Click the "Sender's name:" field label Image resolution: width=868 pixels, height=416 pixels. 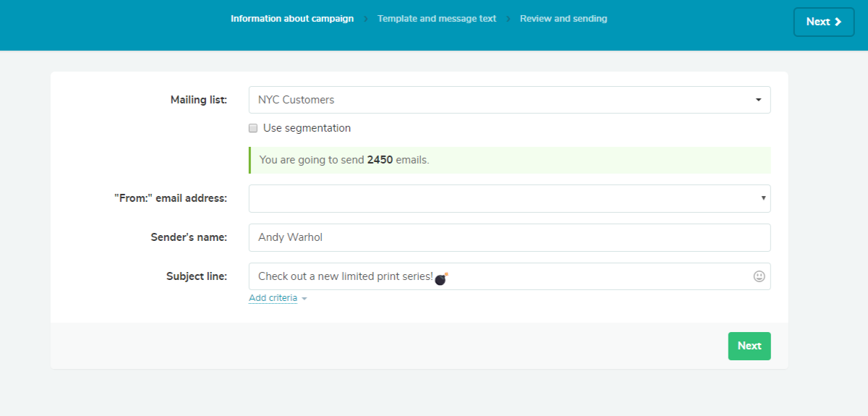(x=188, y=237)
